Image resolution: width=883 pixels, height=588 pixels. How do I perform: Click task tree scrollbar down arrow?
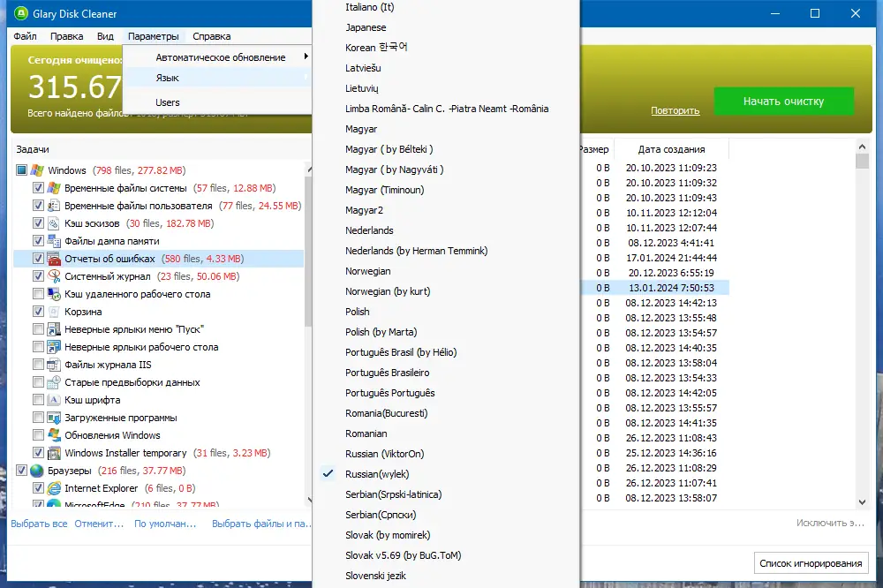pos(308,500)
